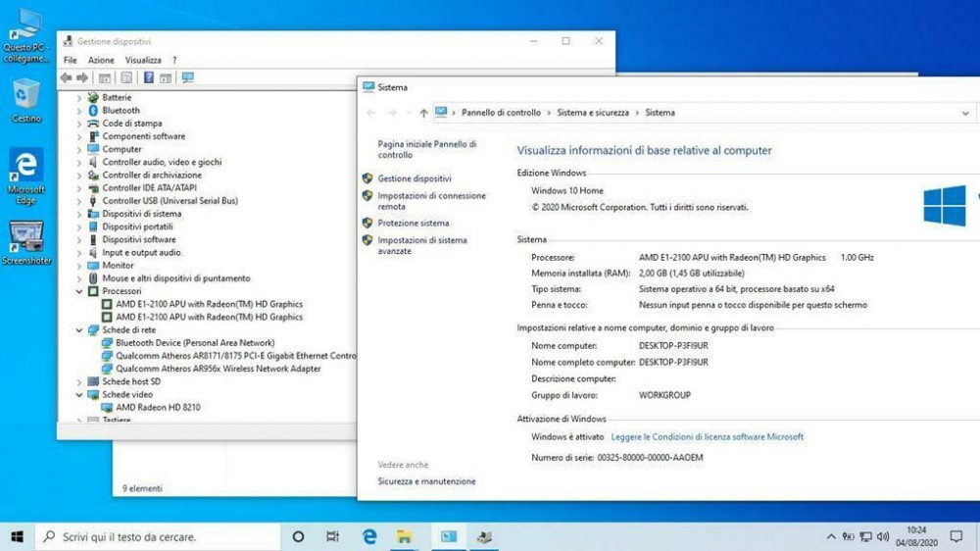Select Bluetooth Device (Personal Area Network)

195,343
